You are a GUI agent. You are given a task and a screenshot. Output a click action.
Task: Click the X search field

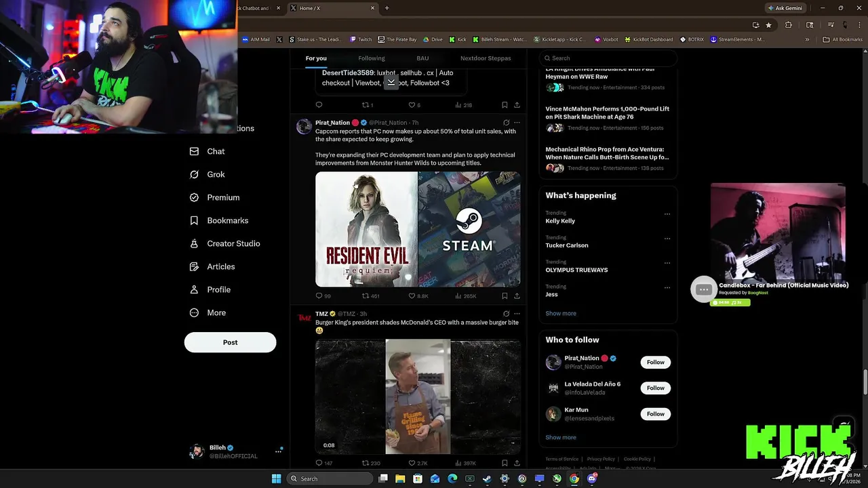pos(609,58)
